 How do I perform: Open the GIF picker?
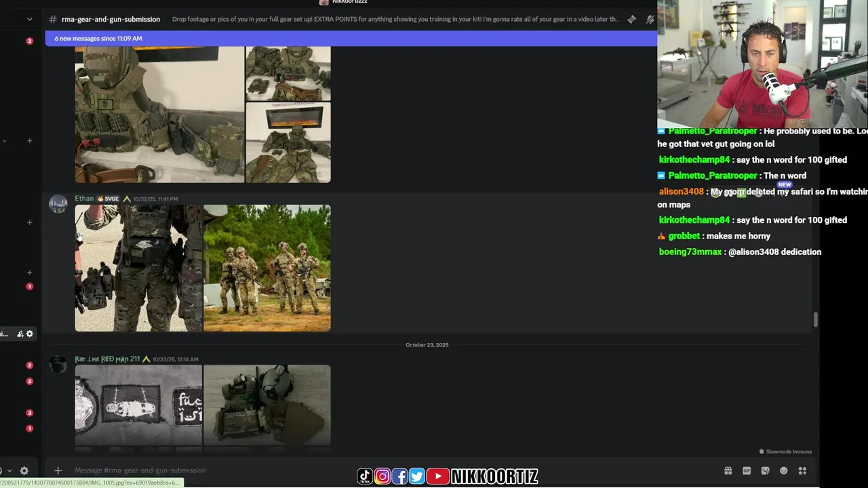click(747, 470)
